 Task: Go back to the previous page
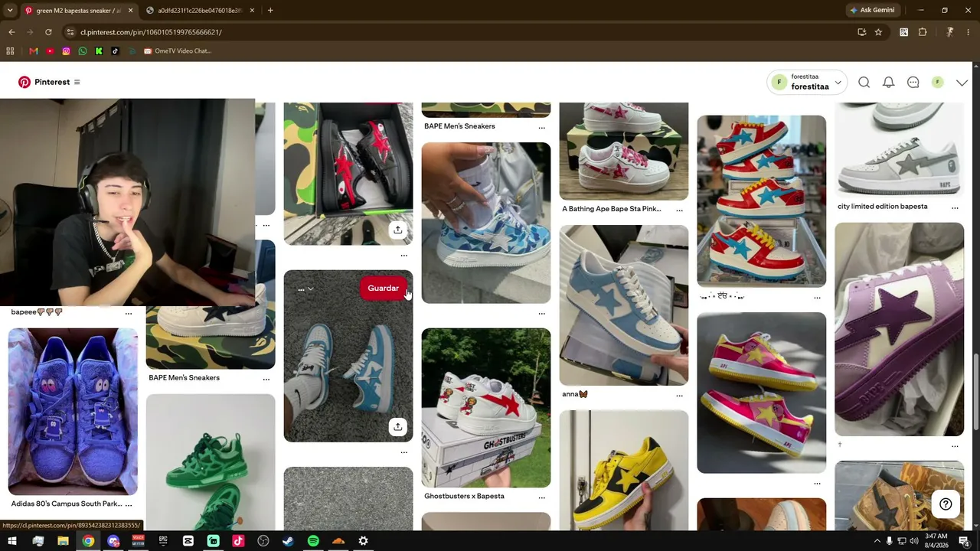pos(11,32)
